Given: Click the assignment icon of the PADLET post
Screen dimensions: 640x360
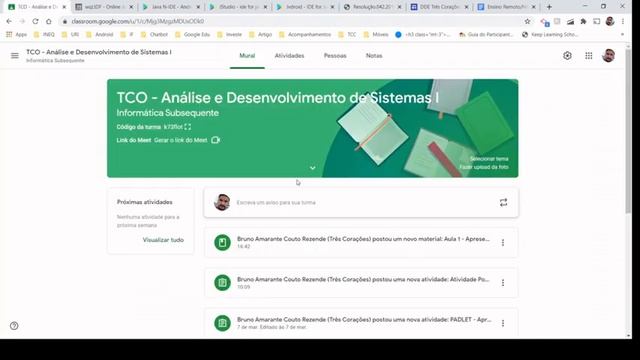Looking at the screenshot, I should 222,323.
